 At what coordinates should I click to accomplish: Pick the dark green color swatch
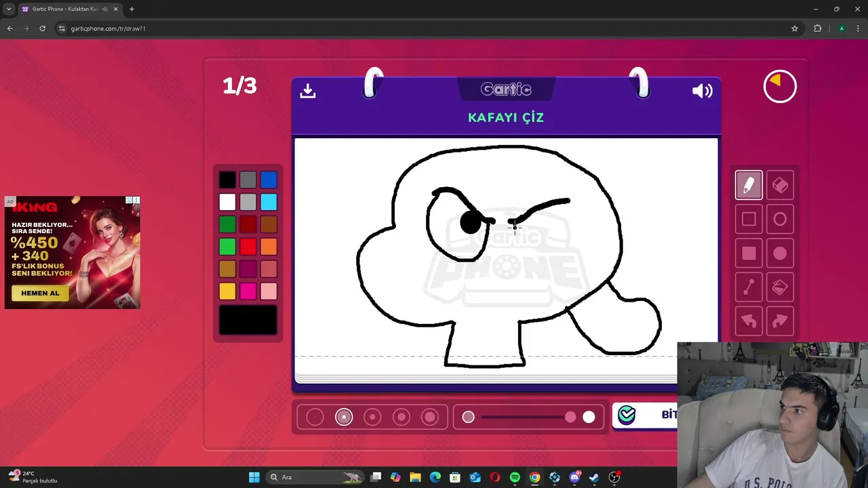click(227, 224)
